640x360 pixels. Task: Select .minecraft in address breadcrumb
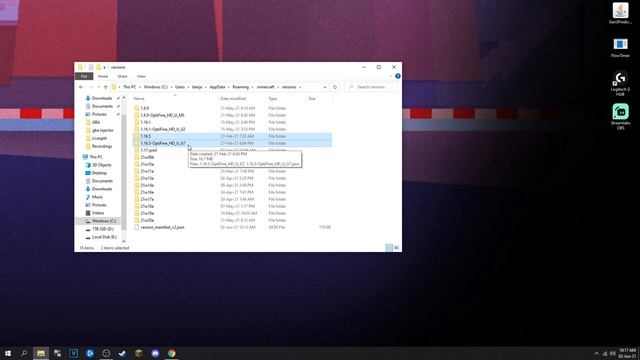(265, 87)
